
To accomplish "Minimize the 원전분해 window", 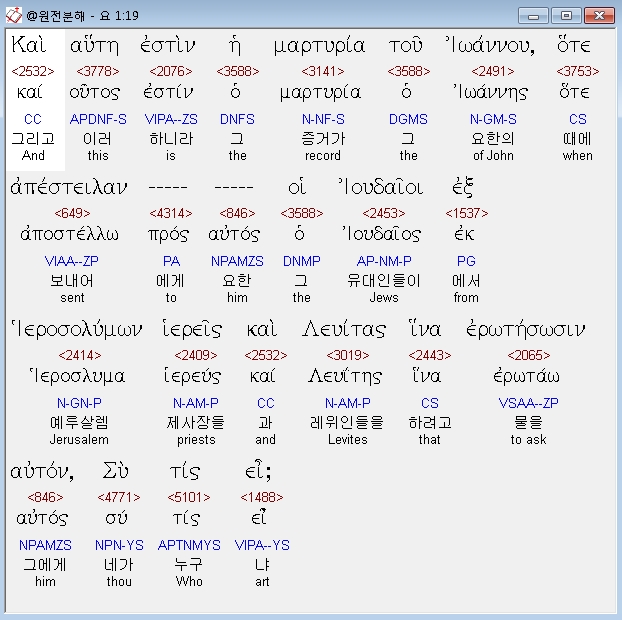I will (x=533, y=16).
